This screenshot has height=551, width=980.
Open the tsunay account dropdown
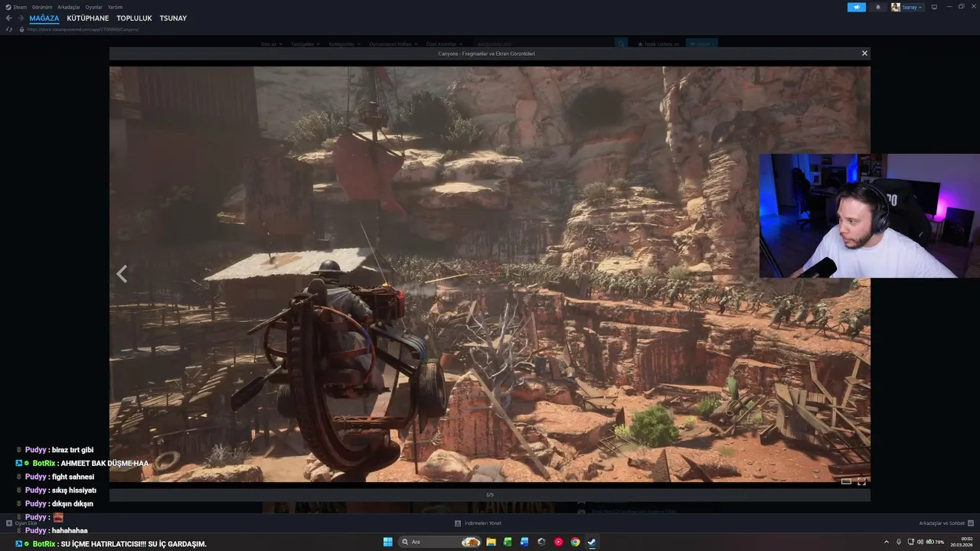tap(913, 7)
